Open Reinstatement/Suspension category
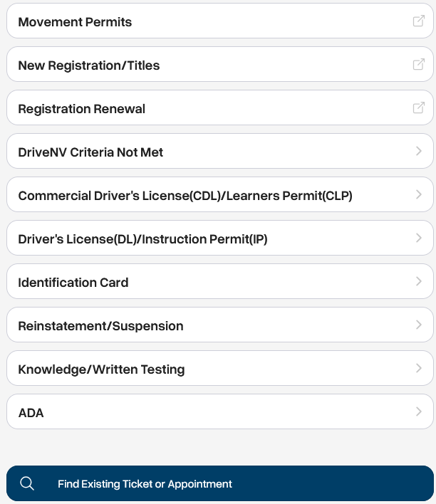The image size is (436, 504). point(100,326)
